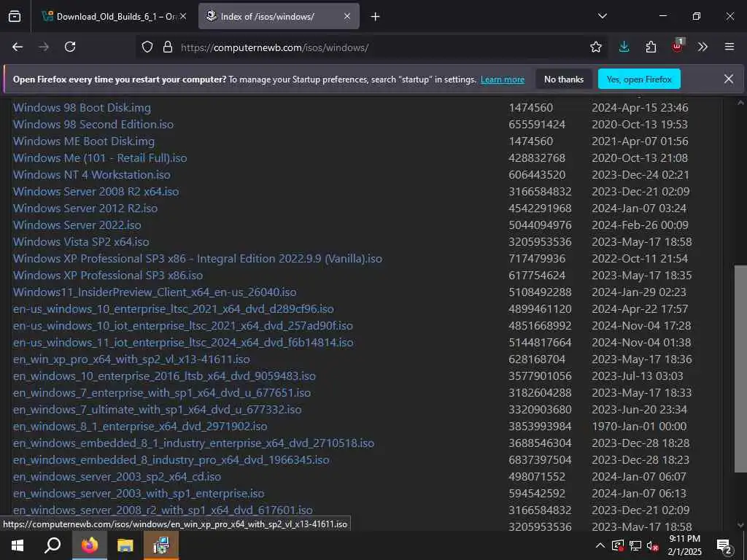Open a new tab
Viewport: 747px width, 560px height.
(x=376, y=17)
